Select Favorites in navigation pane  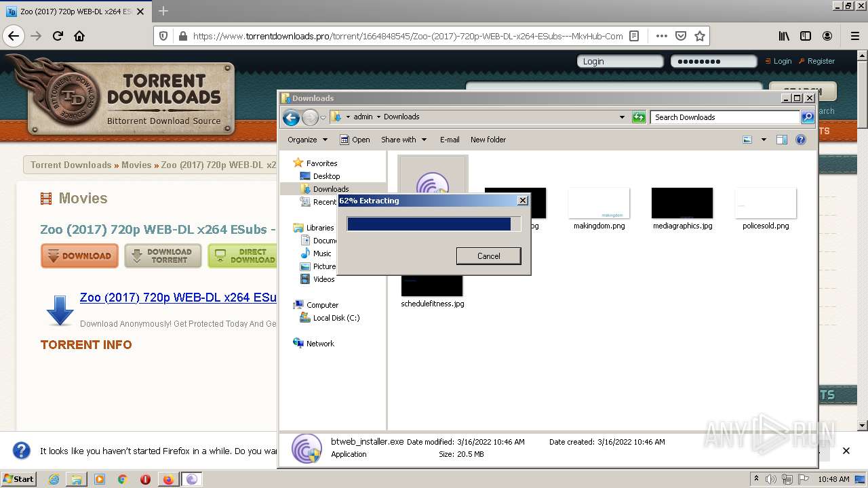point(315,163)
